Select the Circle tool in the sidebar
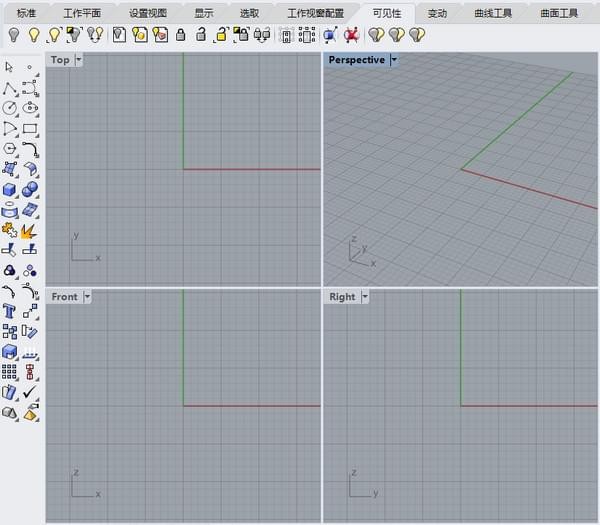Screen dimensions: 600x525 (x=10, y=108)
